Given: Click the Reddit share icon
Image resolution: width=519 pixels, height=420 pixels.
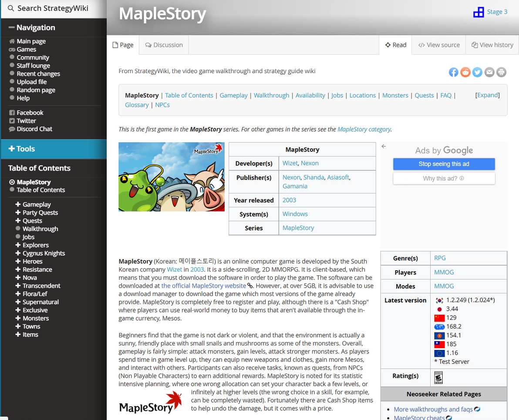Looking at the screenshot, I should (465, 72).
